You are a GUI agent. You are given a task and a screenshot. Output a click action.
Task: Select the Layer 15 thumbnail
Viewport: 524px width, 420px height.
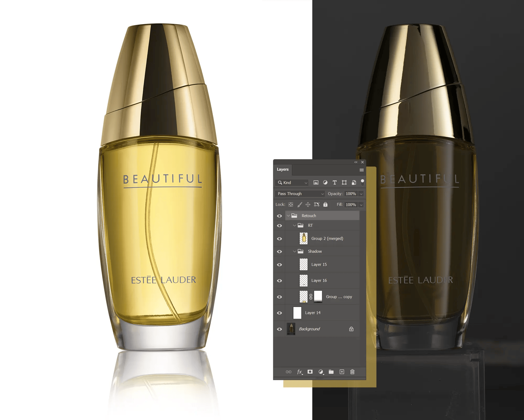[x=304, y=264]
